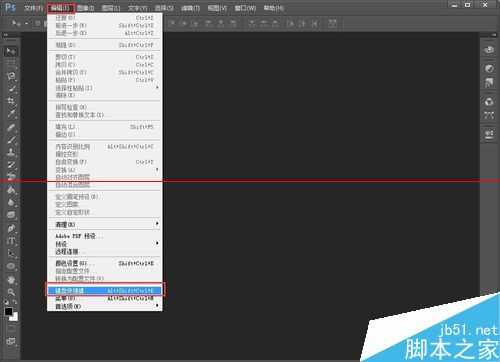Open the Move tool preset picker dropdown
This screenshot has height=362, width=500.
[26, 23]
